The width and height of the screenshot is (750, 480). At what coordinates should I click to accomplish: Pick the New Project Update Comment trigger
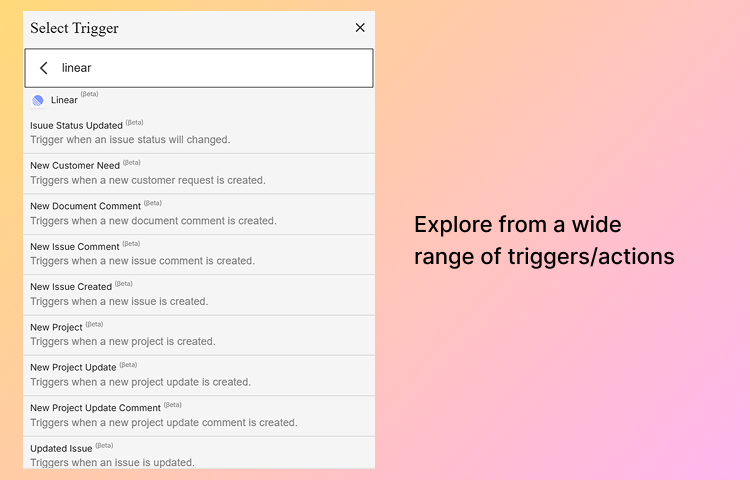click(x=199, y=416)
